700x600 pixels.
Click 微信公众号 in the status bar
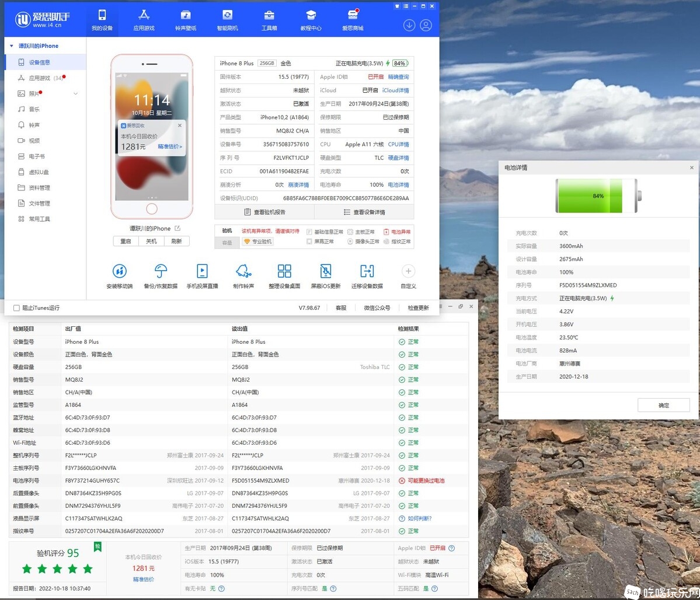377,308
